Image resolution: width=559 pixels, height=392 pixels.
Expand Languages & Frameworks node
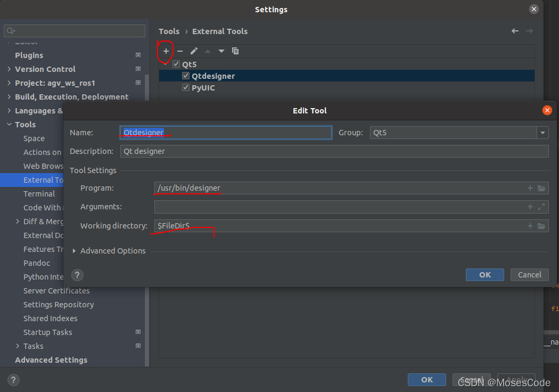point(9,111)
